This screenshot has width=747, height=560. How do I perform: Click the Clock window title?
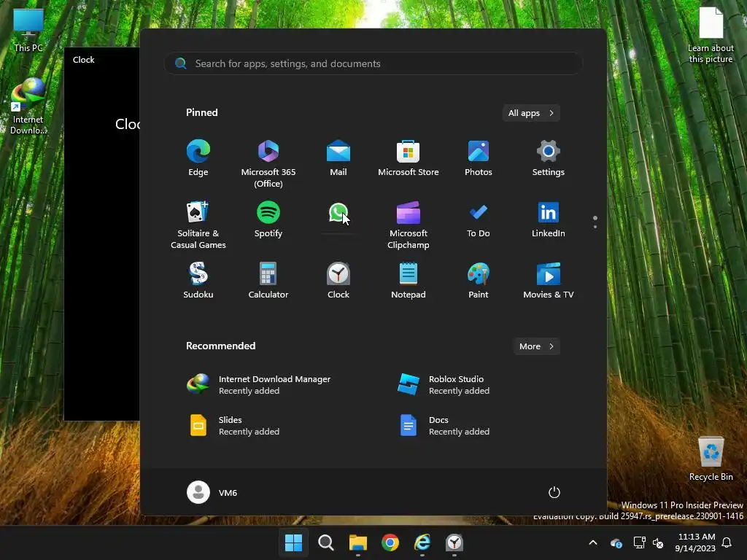83,60
